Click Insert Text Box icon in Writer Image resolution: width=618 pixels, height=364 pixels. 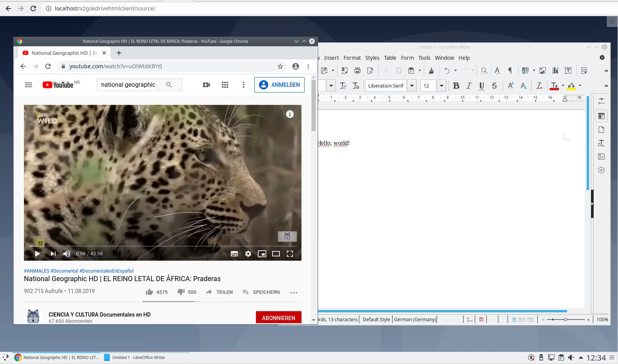(568, 71)
